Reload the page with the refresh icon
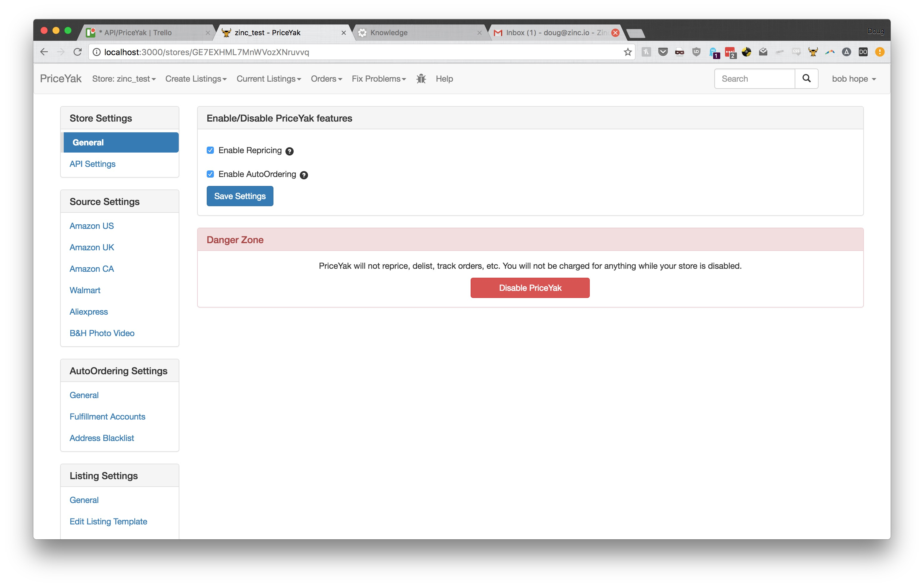This screenshot has width=924, height=587. click(x=77, y=52)
